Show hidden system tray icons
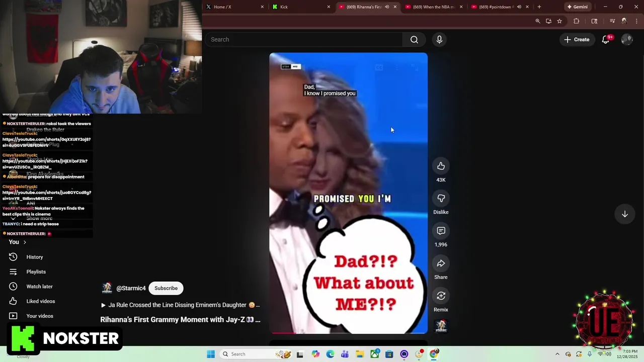Screen dimensions: 644x362 click(557, 354)
